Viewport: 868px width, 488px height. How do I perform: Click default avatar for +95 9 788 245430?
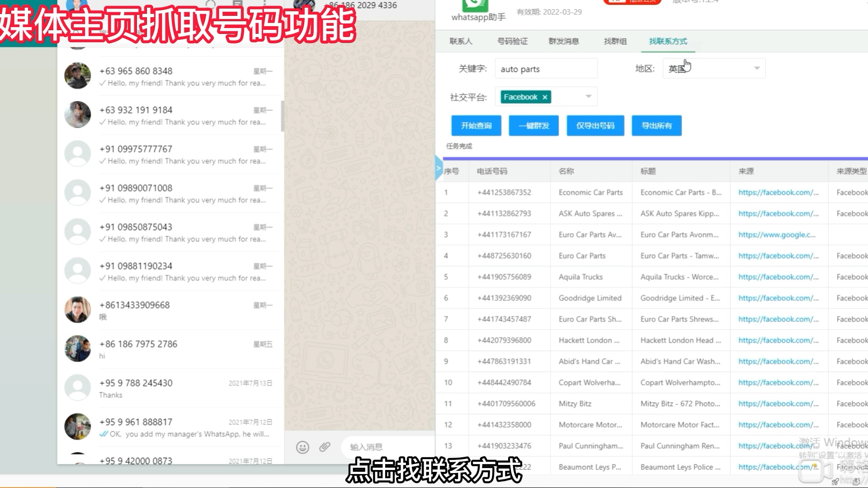tap(78, 388)
